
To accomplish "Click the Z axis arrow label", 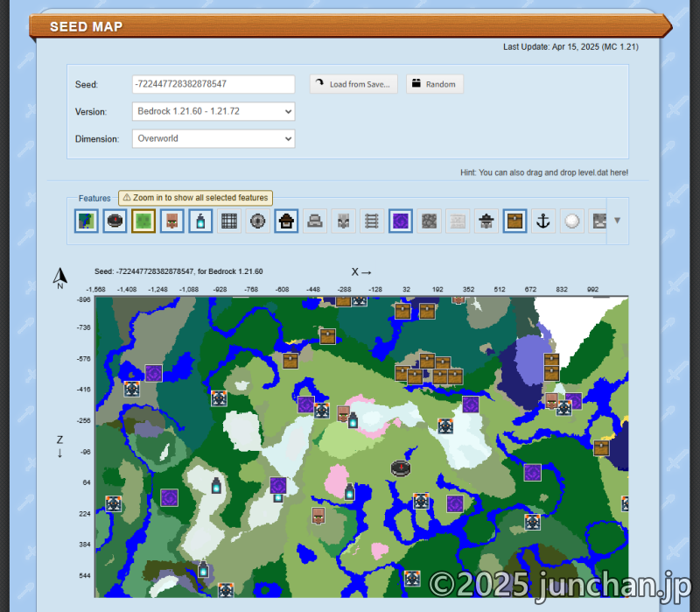I will 59,447.
